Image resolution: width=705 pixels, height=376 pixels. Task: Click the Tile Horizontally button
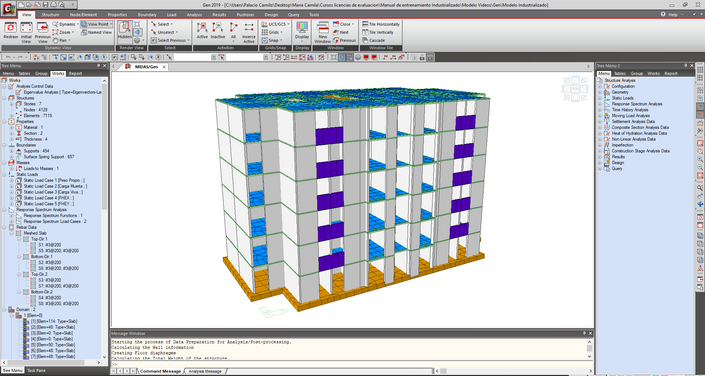pyautogui.click(x=380, y=24)
